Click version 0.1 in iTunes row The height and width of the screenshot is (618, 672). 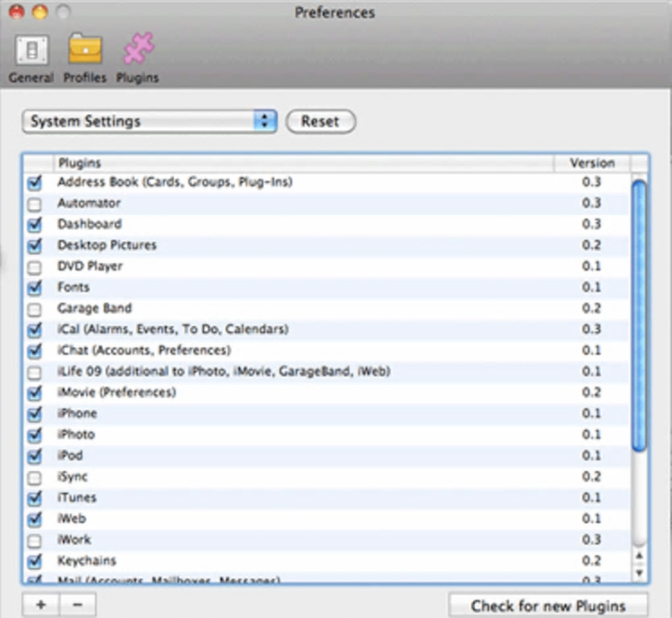[592, 497]
